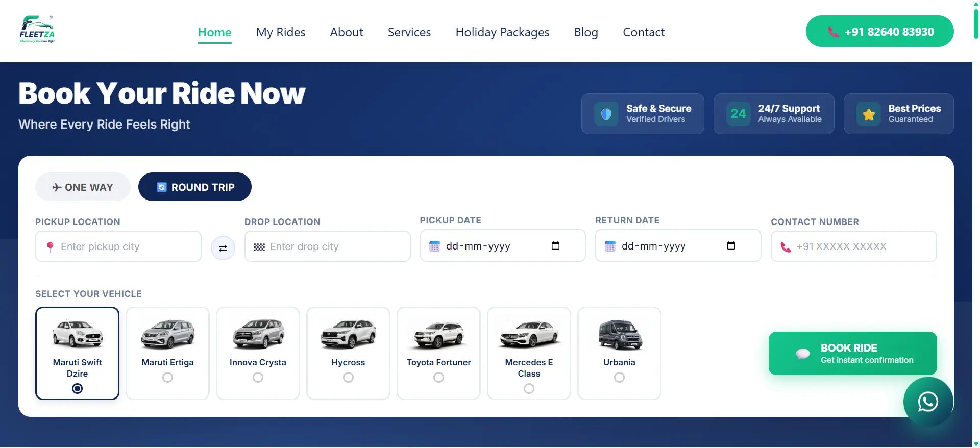Click the calendar icon left of Return Date
Viewport: 980px width, 448px height.
click(x=610, y=246)
